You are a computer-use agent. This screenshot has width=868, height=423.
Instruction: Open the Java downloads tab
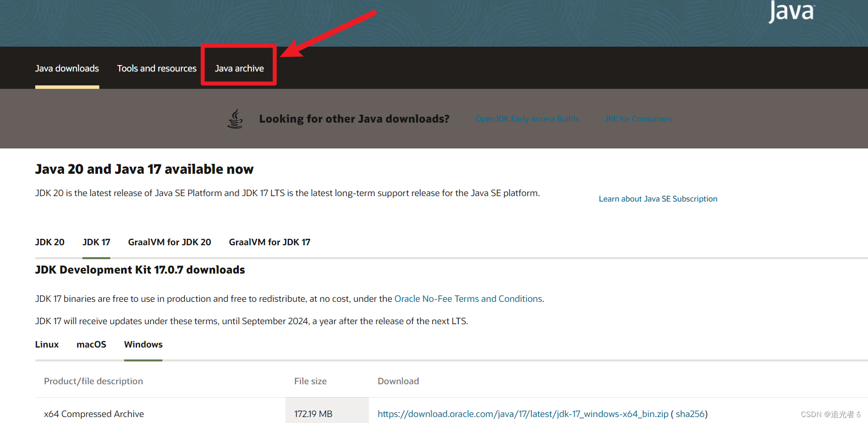click(67, 69)
